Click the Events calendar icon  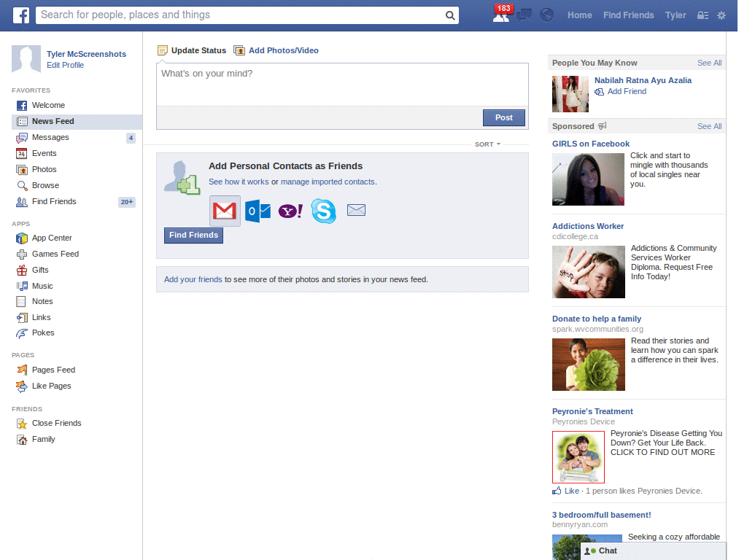pos(21,153)
